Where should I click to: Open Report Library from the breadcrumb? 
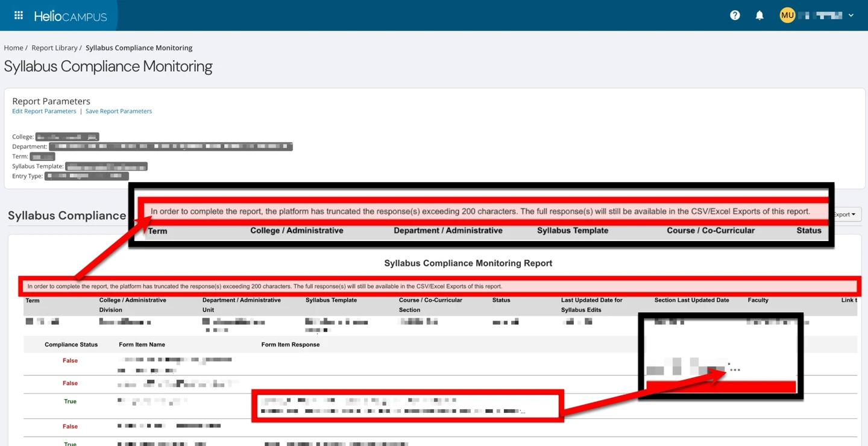tap(54, 48)
